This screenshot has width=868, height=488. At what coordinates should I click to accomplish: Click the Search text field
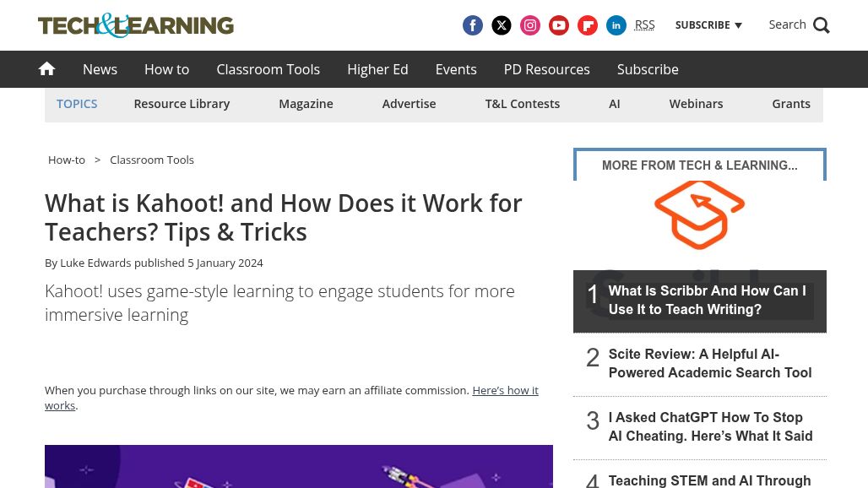787,24
